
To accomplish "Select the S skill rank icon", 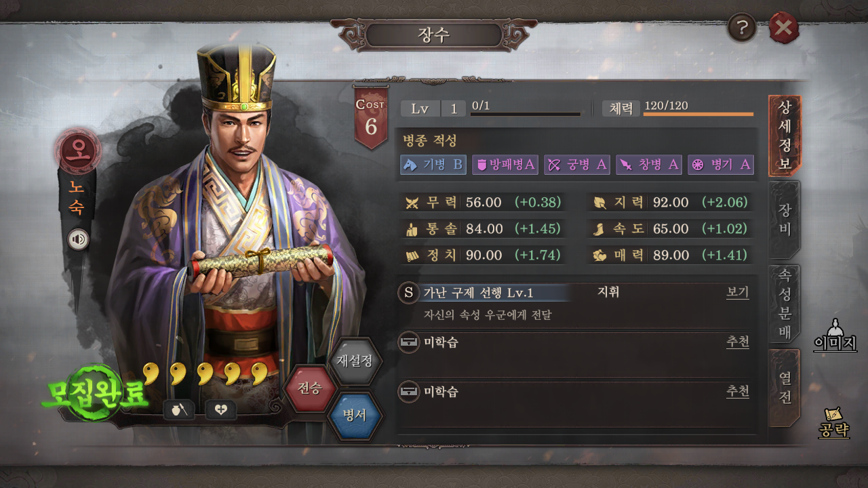I will pyautogui.click(x=408, y=293).
